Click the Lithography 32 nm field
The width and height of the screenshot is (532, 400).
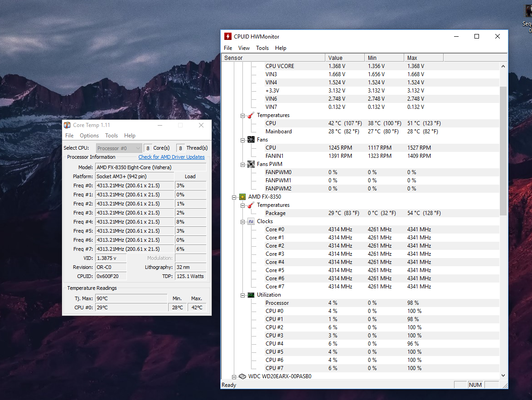(x=191, y=267)
